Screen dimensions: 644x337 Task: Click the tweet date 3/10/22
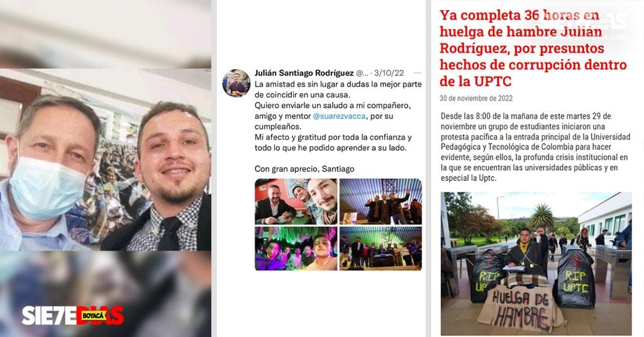tap(389, 73)
